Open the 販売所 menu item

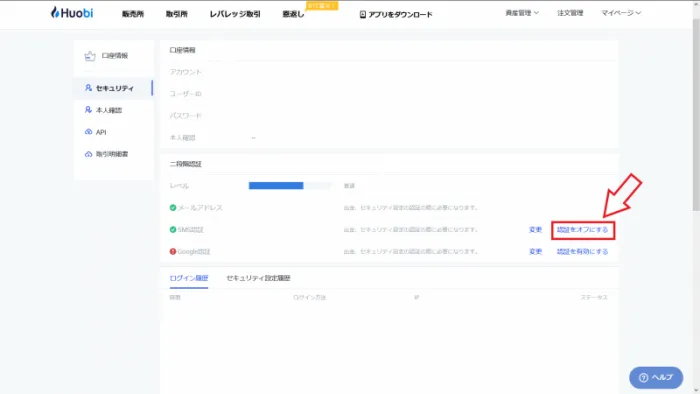(133, 14)
